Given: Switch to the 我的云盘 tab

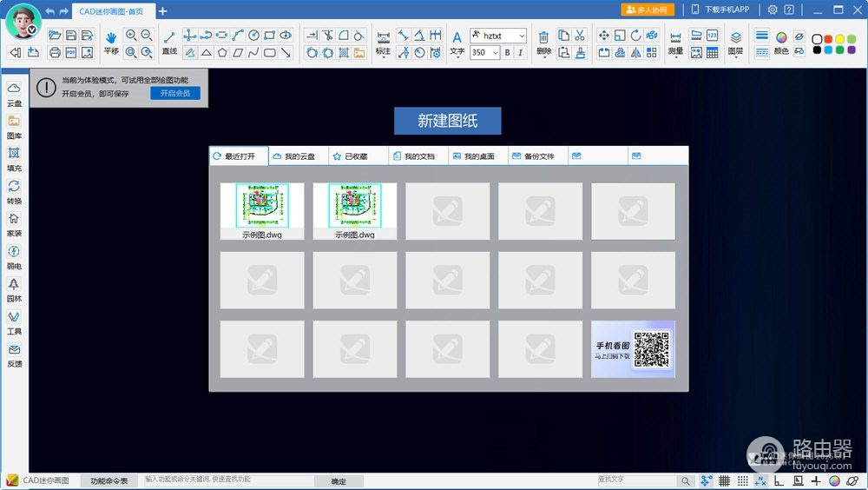Looking at the screenshot, I should [299, 156].
